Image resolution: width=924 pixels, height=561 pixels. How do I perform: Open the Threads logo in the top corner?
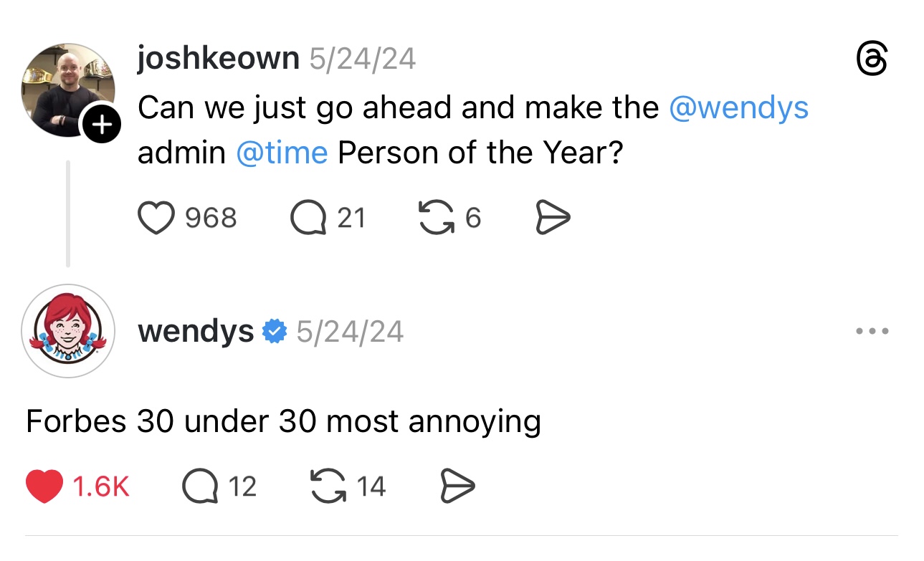(x=873, y=59)
